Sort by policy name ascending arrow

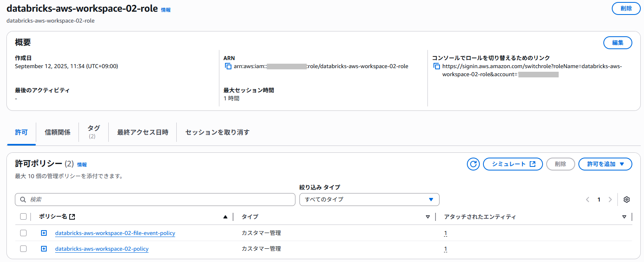click(x=225, y=217)
